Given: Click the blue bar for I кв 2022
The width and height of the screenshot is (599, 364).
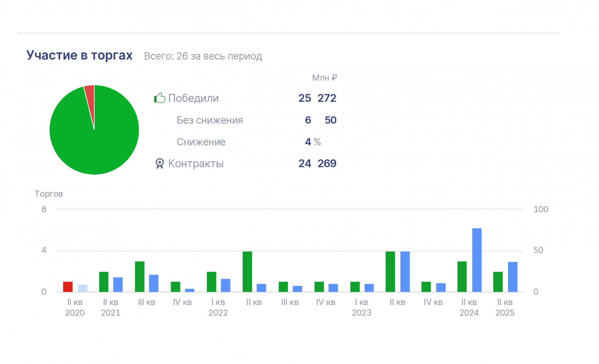Looking at the screenshot, I should click(x=226, y=285).
